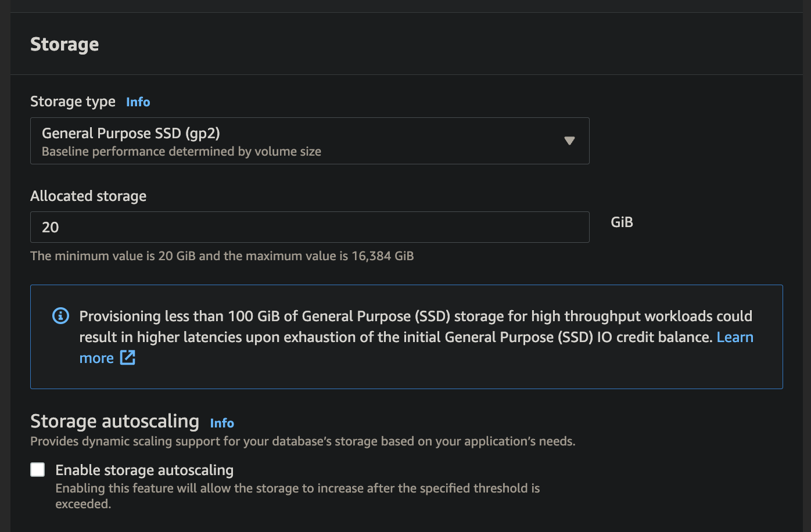
Task: Open Info link next to Storage autoscaling
Action: (x=222, y=423)
